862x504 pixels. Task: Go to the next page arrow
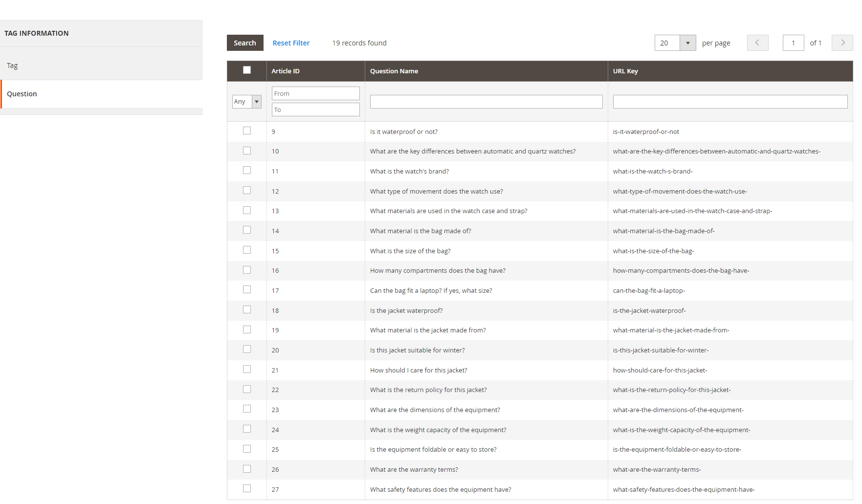pos(842,43)
